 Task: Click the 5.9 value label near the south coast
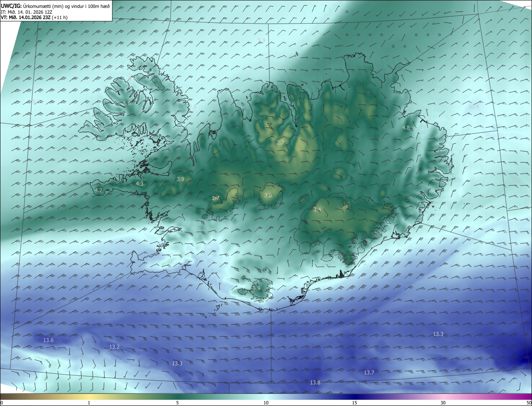pyautogui.click(x=256, y=288)
